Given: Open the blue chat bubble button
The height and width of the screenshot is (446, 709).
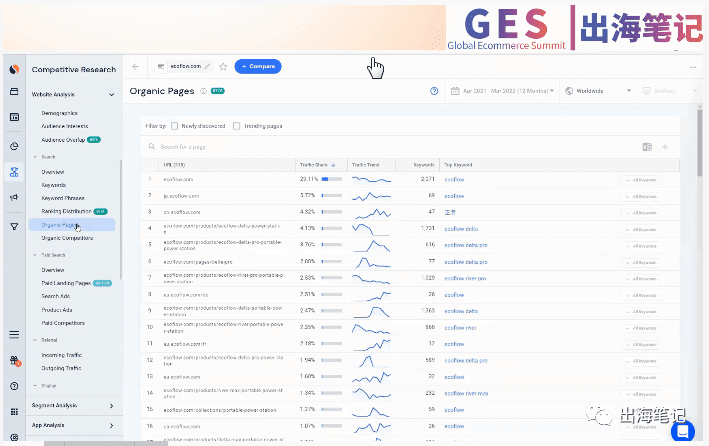Looking at the screenshot, I should click(683, 432).
